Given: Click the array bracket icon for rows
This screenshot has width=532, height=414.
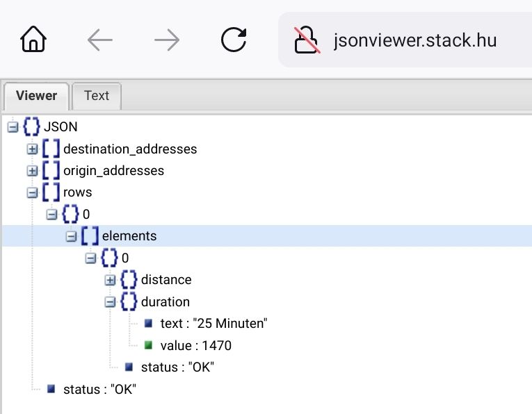Looking at the screenshot, I should (51, 192).
